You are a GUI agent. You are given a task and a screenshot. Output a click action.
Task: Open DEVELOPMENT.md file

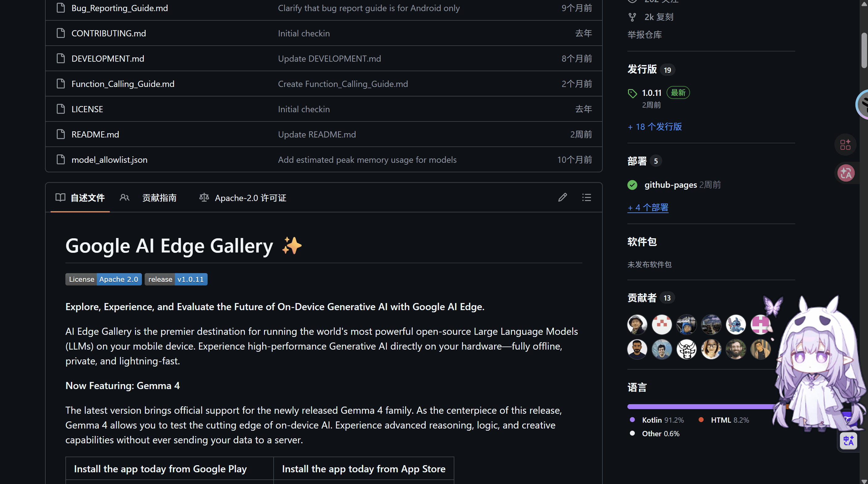108,59
